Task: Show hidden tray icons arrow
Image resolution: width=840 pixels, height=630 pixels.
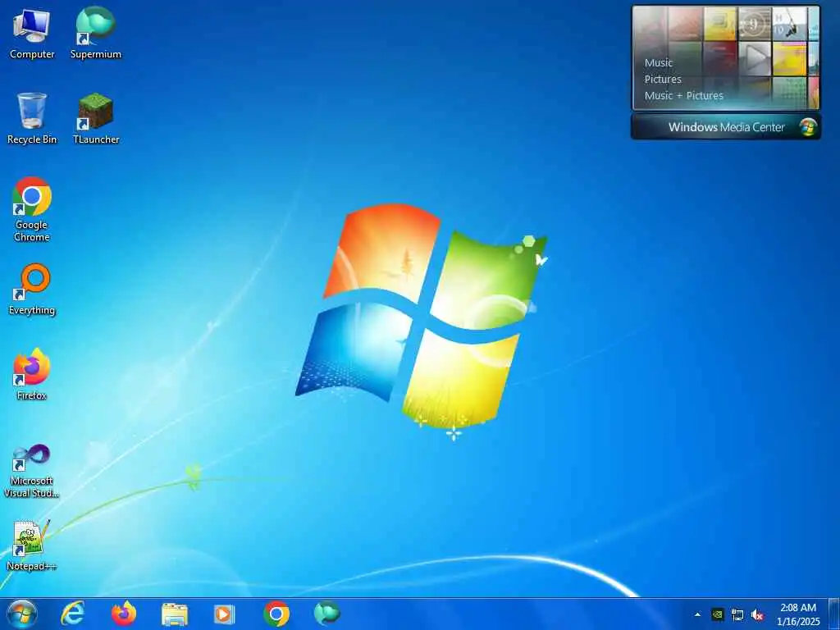Action: (x=697, y=614)
